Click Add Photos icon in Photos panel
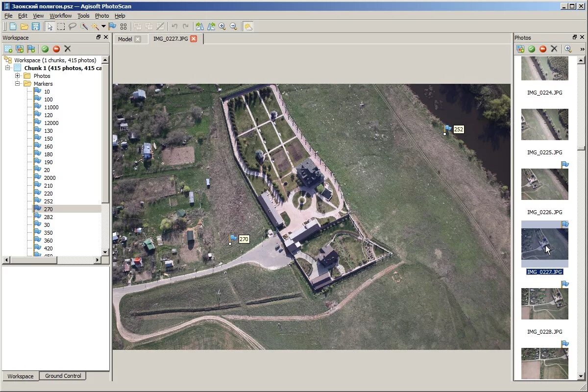 [520, 49]
